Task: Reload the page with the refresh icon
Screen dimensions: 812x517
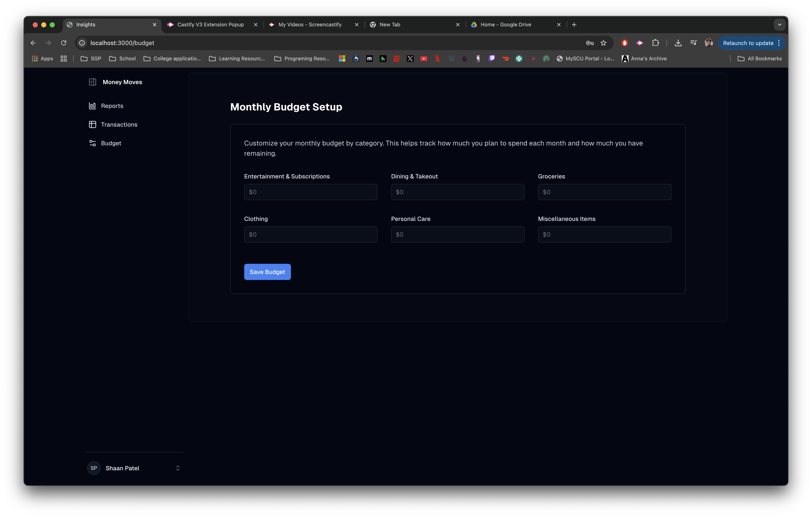Action: [64, 43]
